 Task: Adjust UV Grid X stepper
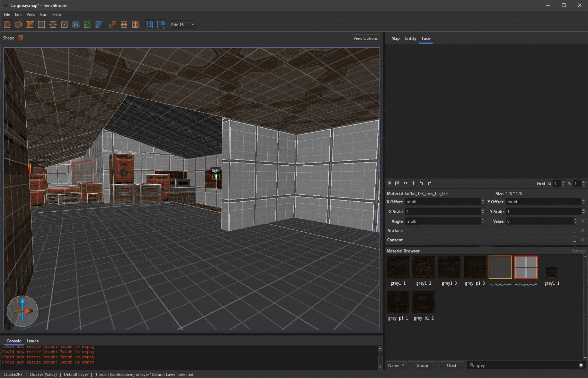coord(563,183)
